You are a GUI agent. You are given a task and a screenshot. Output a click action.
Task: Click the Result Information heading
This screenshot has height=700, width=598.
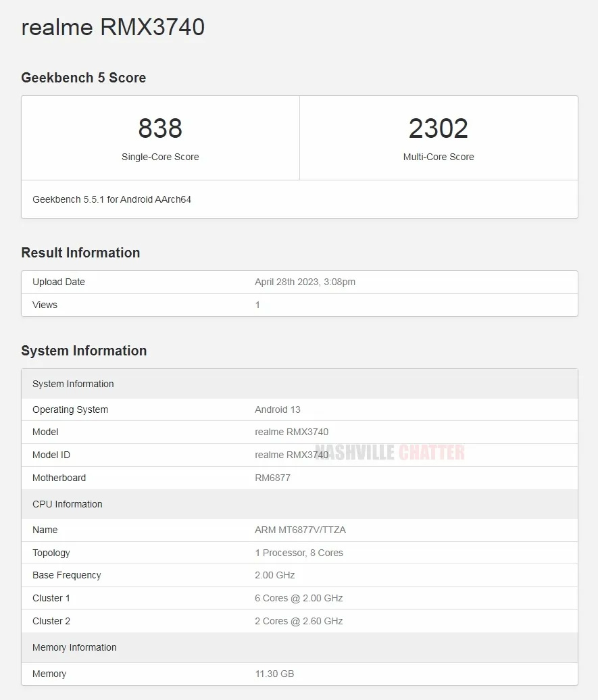(80, 253)
